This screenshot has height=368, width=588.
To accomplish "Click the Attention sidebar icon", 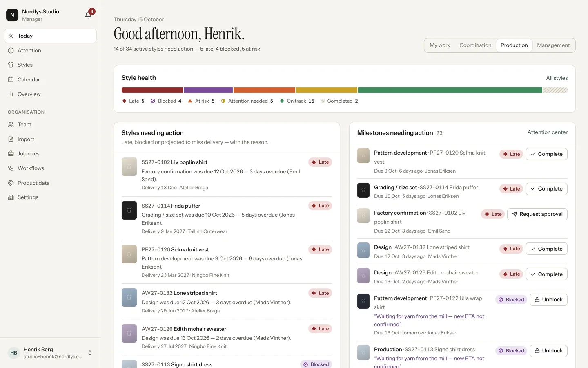I will tap(11, 51).
